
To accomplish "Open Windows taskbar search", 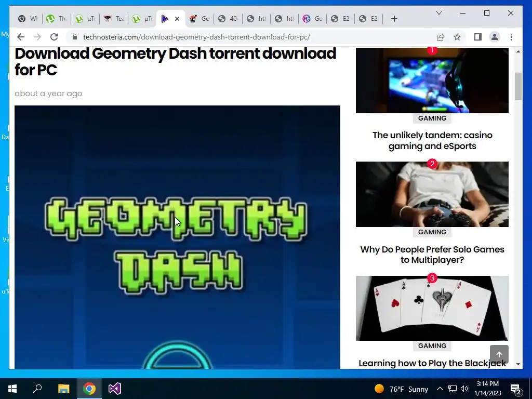I will pos(37,389).
